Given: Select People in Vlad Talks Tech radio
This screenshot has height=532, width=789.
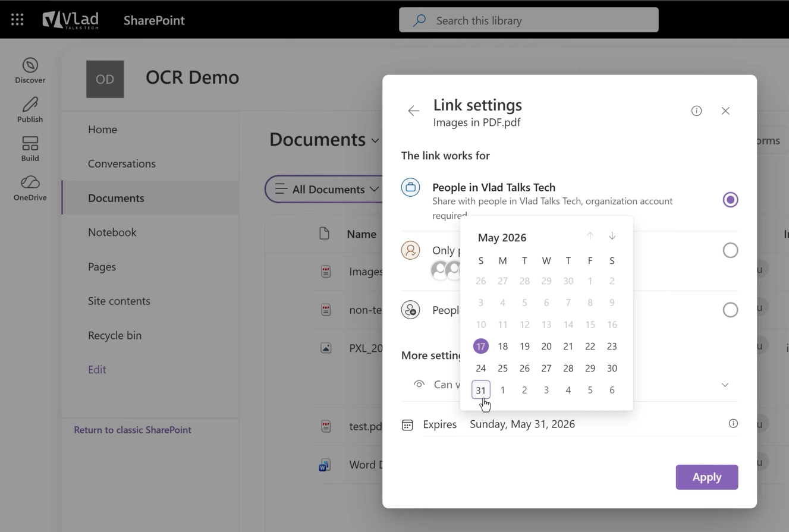Looking at the screenshot, I should [730, 200].
